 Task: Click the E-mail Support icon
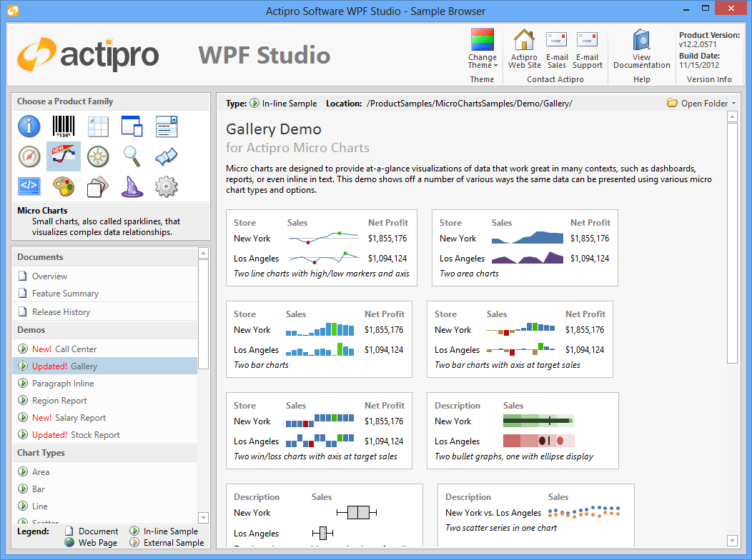(587, 49)
